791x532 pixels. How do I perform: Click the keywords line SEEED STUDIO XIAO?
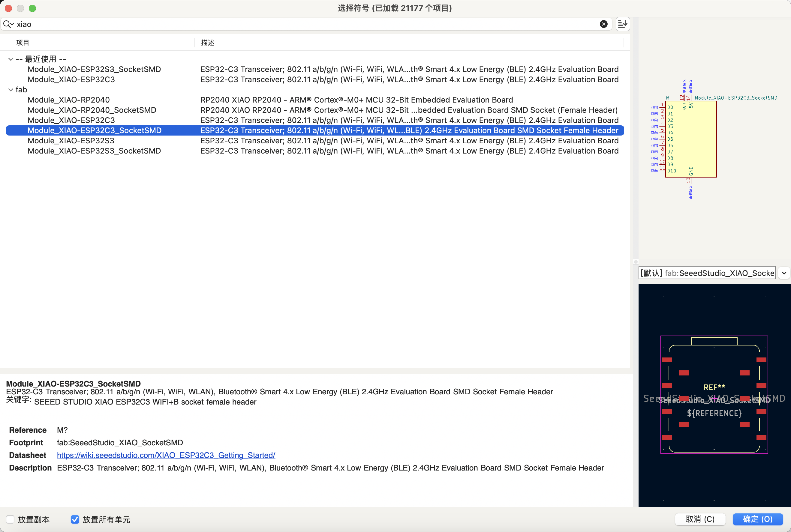(x=145, y=402)
